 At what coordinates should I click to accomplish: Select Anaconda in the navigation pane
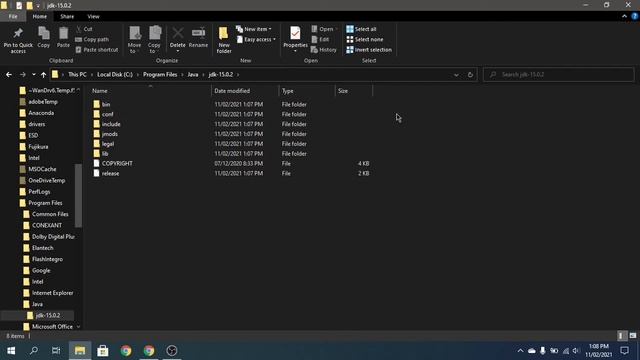click(x=41, y=113)
